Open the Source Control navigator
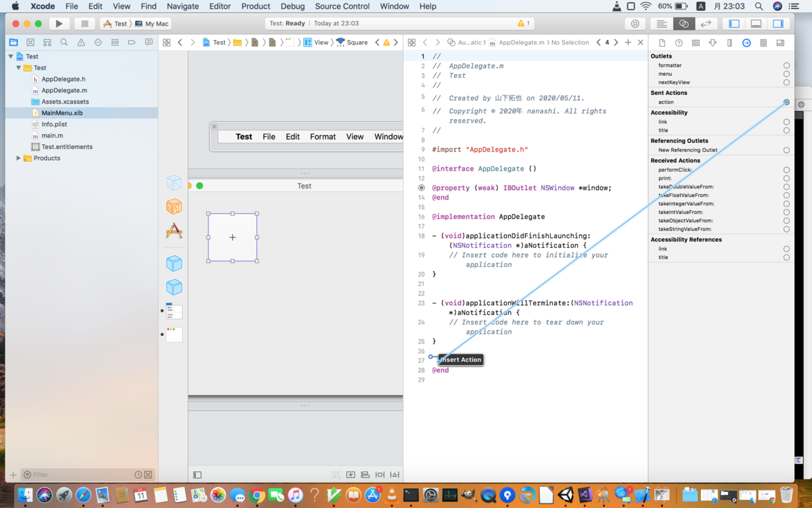This screenshot has width=812, height=508. click(30, 42)
